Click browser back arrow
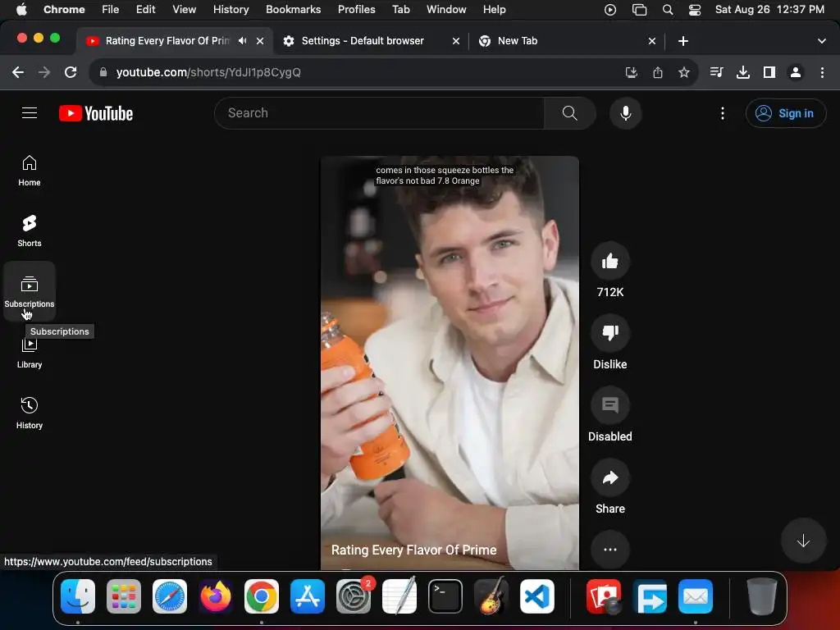Screen dimensions: 840x630 click(x=18, y=72)
